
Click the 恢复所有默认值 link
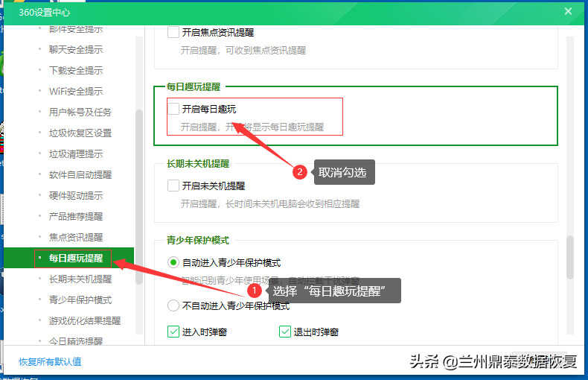pyautogui.click(x=50, y=361)
